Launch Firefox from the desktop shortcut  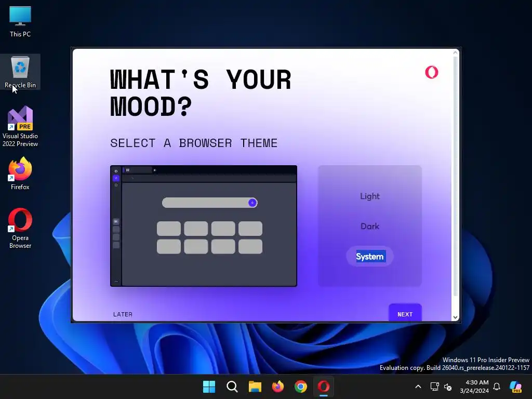click(x=20, y=174)
